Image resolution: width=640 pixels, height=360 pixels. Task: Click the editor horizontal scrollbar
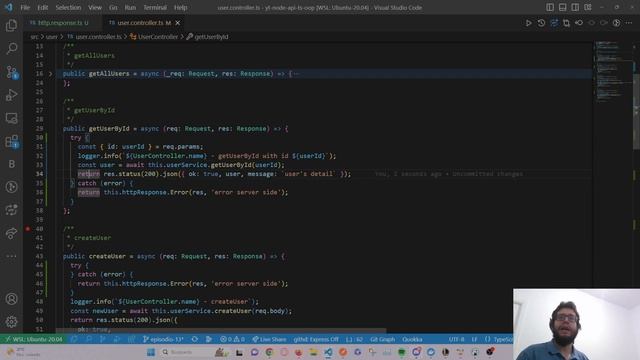[x=220, y=330]
